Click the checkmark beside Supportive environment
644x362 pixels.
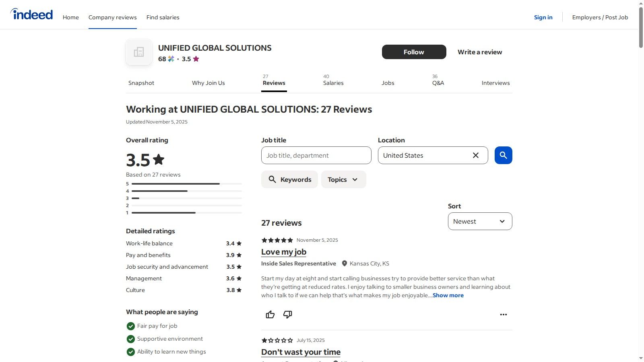pos(130,339)
